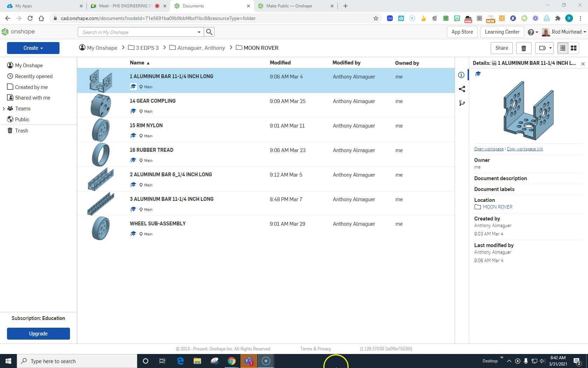Open the Versions and history panel icon
The width and height of the screenshot is (588, 368).
(462, 103)
